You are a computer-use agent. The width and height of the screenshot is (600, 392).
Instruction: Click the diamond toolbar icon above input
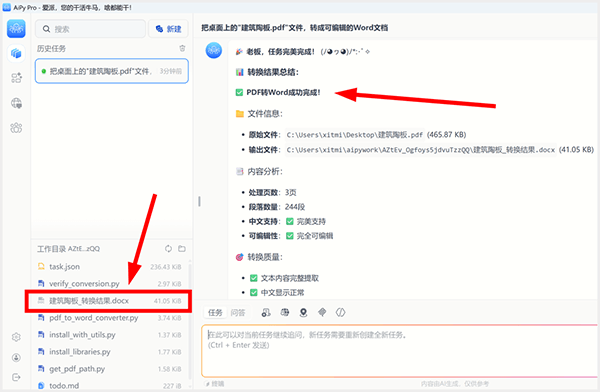click(x=322, y=312)
